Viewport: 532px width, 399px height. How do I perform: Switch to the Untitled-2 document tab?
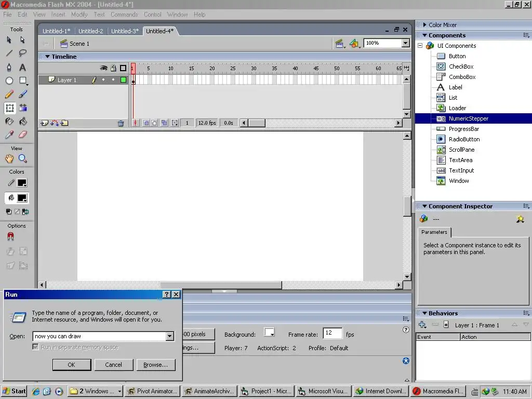(x=90, y=31)
